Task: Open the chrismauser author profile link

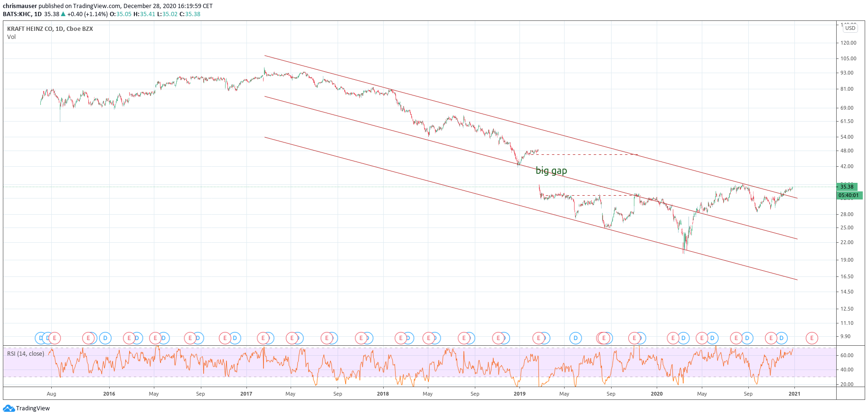Action: coord(20,6)
